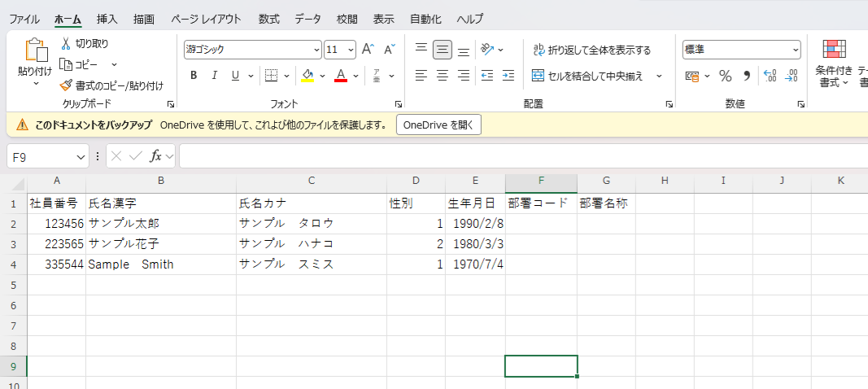This screenshot has height=389, width=868.
Task: Click the conditional formatting (条件付き書式) icon
Action: click(x=834, y=50)
